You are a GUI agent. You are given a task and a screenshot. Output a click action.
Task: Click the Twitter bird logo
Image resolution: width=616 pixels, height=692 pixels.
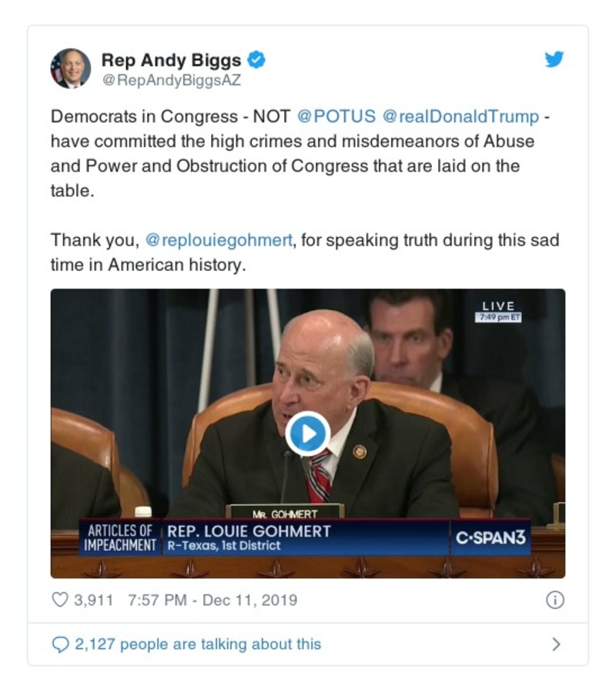pyautogui.click(x=554, y=59)
